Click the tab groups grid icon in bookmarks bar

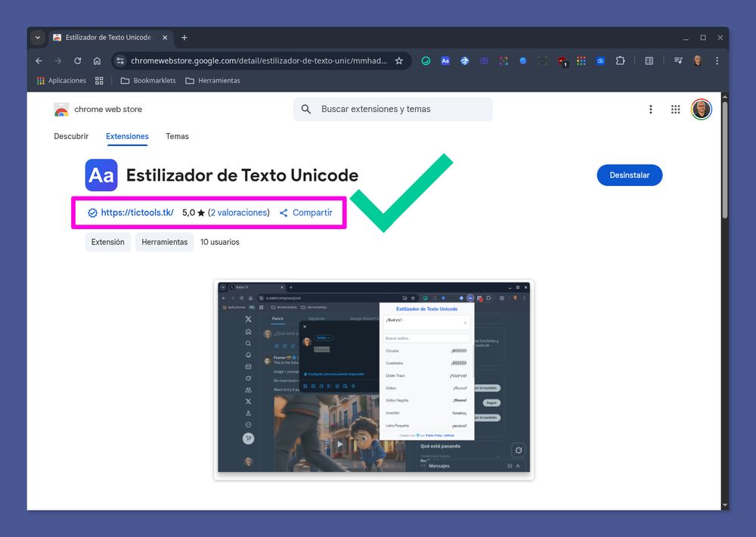tap(99, 81)
